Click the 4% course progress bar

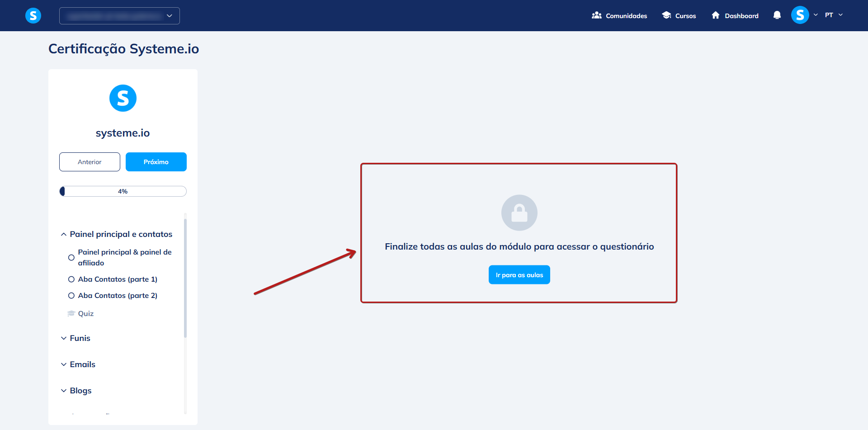pyautogui.click(x=123, y=191)
